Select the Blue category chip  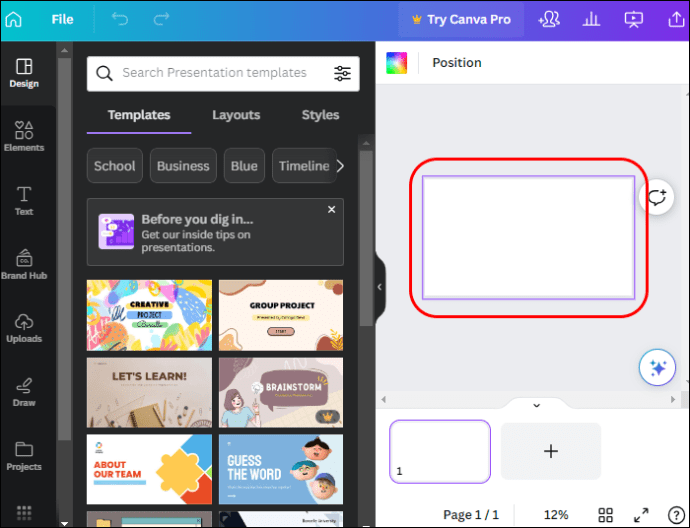[x=244, y=166]
